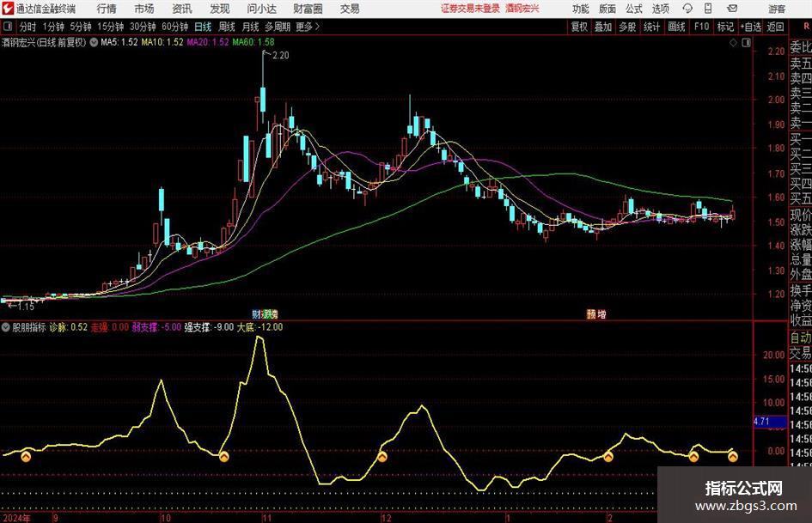Select the 日线 daily period
The height and width of the screenshot is (523, 812).
203,26
